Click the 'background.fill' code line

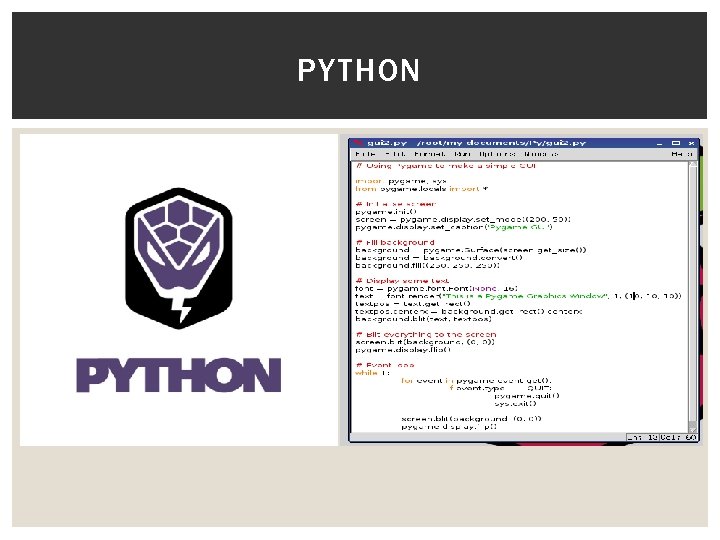[427, 265]
